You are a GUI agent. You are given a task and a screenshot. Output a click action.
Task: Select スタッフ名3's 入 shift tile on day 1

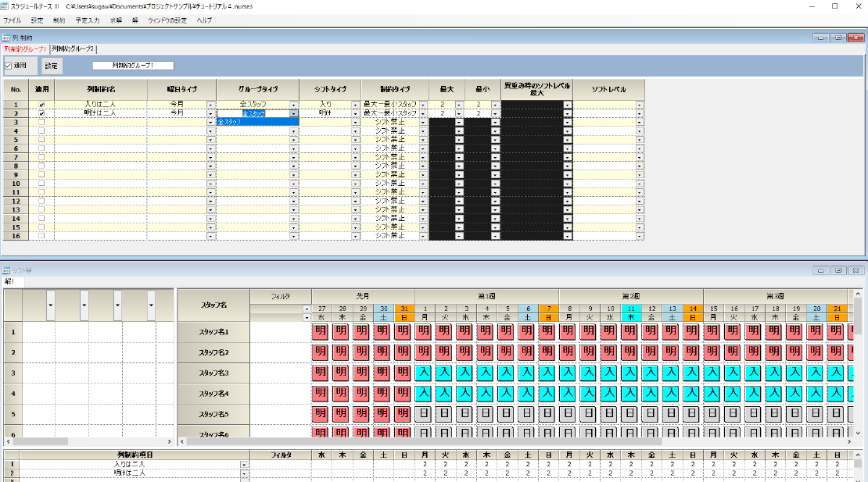[x=424, y=373]
